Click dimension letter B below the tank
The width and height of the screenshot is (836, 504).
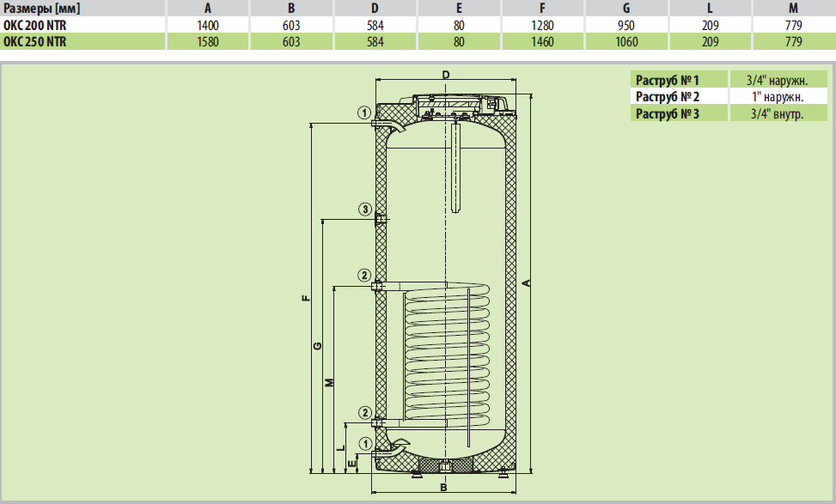pyautogui.click(x=443, y=488)
